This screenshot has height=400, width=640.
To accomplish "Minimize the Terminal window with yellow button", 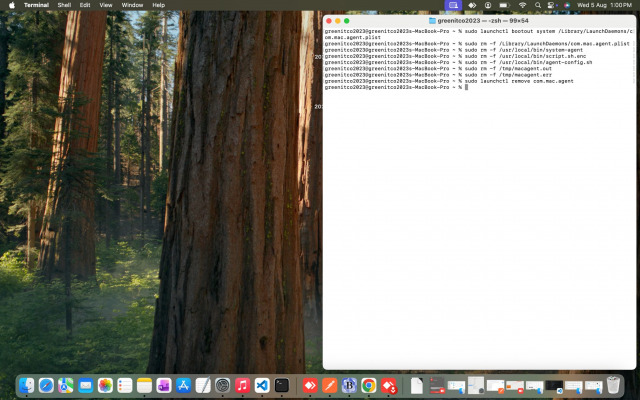I will point(338,21).
